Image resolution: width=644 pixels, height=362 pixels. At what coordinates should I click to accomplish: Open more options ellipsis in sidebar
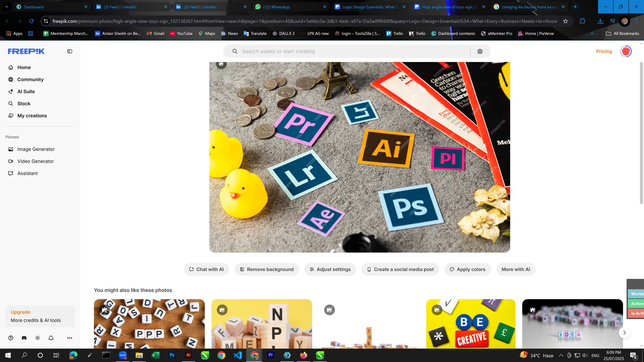pos(70,338)
